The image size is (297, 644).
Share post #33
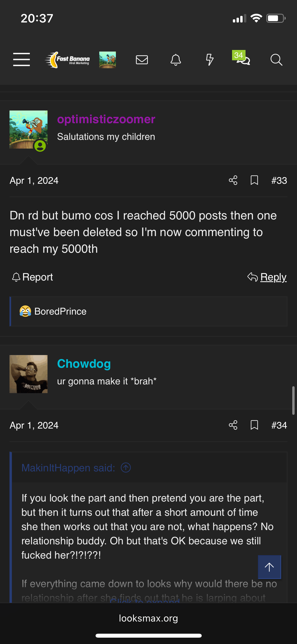(x=233, y=180)
